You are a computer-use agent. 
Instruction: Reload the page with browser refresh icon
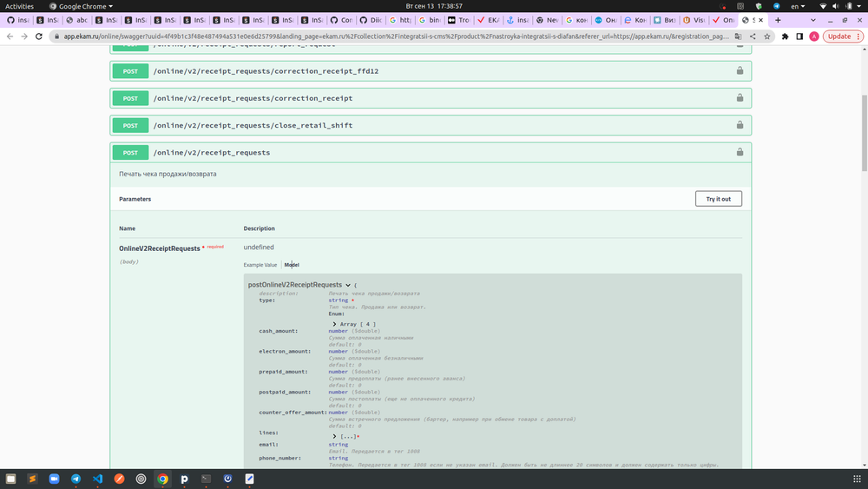pos(39,36)
